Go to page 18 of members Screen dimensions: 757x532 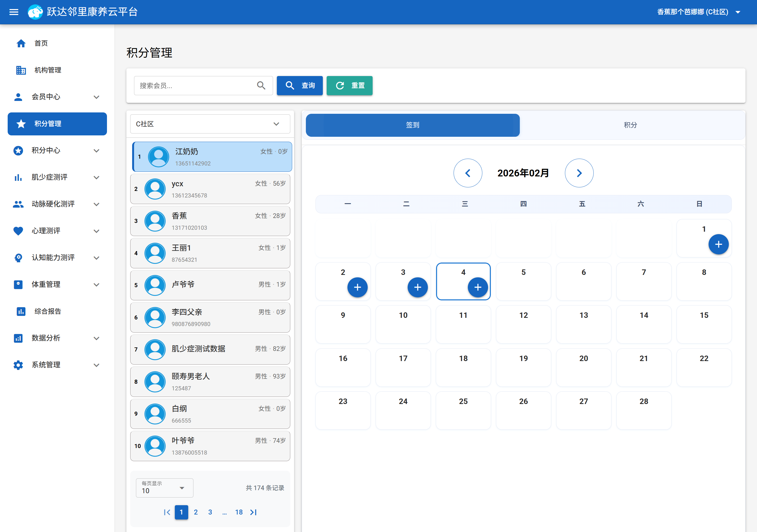239,512
